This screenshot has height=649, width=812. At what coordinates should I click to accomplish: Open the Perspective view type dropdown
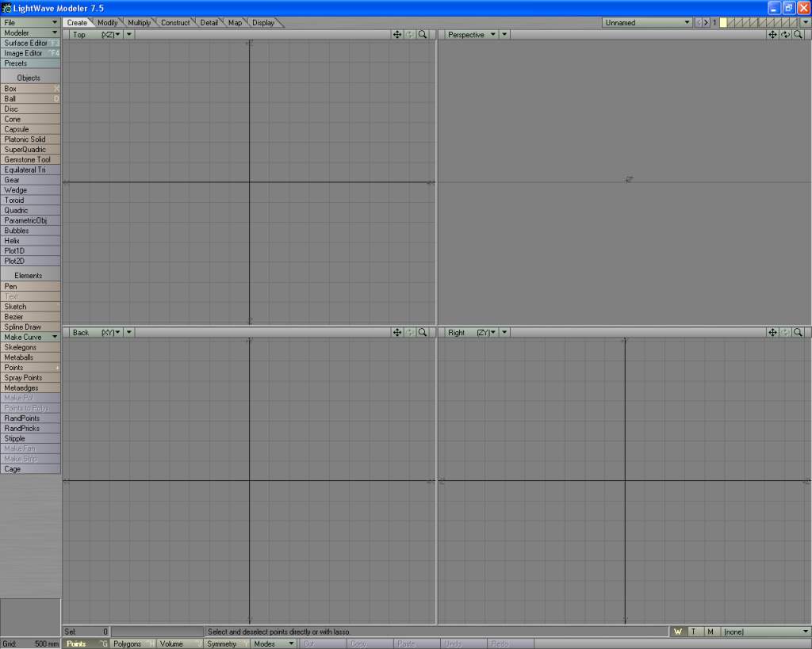pyautogui.click(x=471, y=35)
